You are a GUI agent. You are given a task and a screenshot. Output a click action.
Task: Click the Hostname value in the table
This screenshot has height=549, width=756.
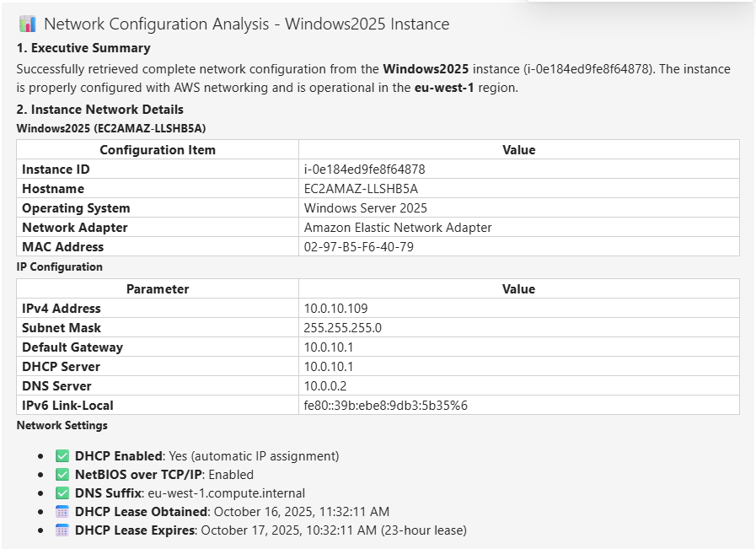(361, 189)
